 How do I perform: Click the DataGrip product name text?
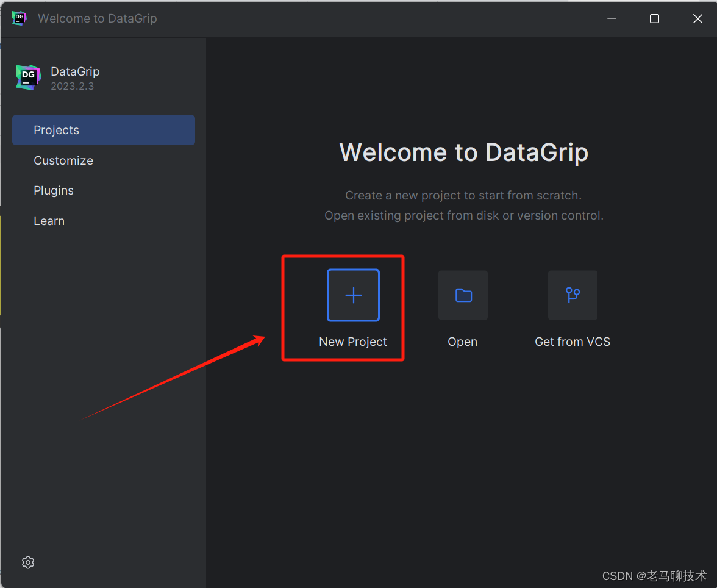pyautogui.click(x=75, y=71)
